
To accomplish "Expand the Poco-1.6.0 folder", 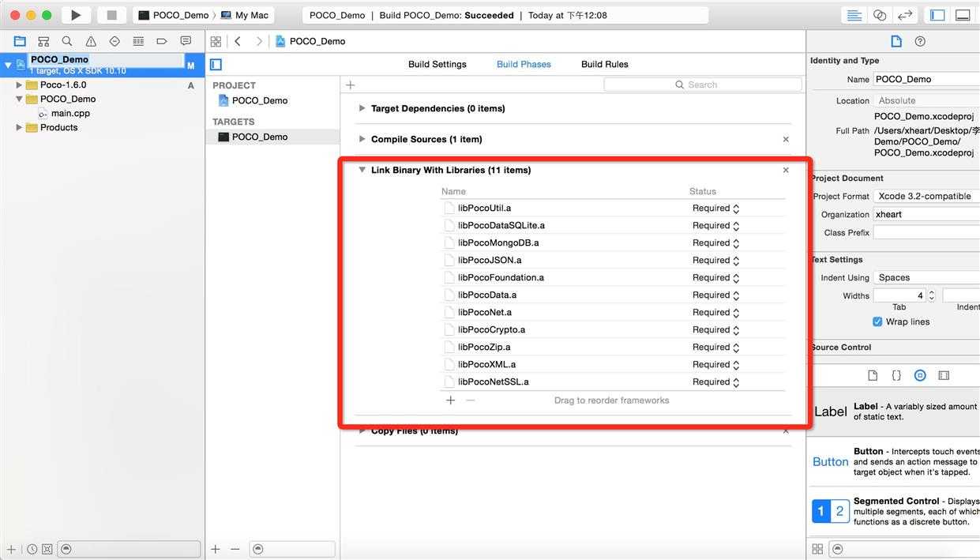I will tap(19, 85).
